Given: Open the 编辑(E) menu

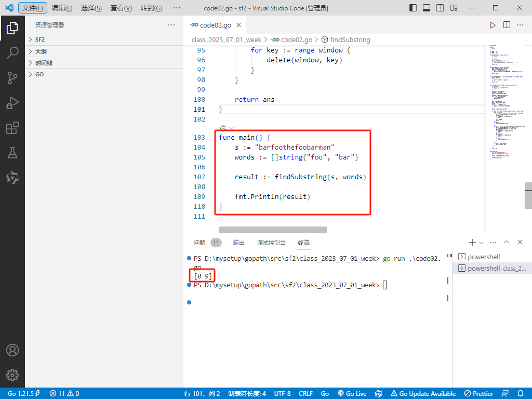Looking at the screenshot, I should click(x=62, y=8).
